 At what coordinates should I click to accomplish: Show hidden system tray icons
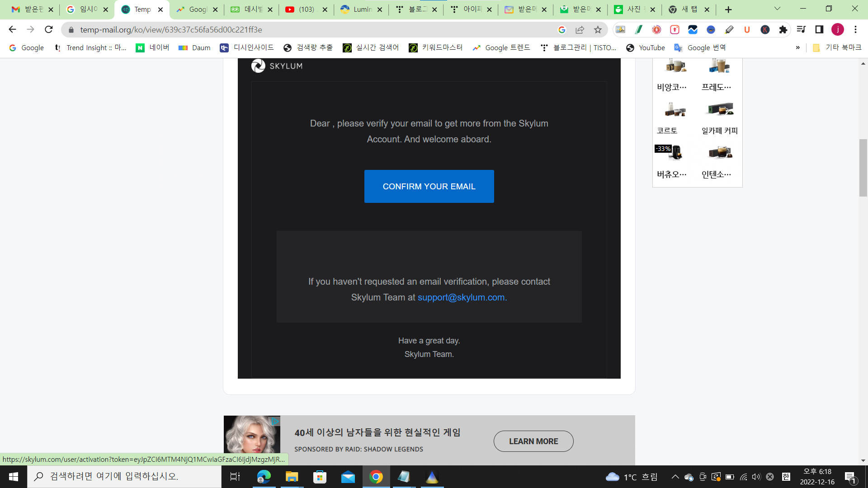click(x=675, y=477)
